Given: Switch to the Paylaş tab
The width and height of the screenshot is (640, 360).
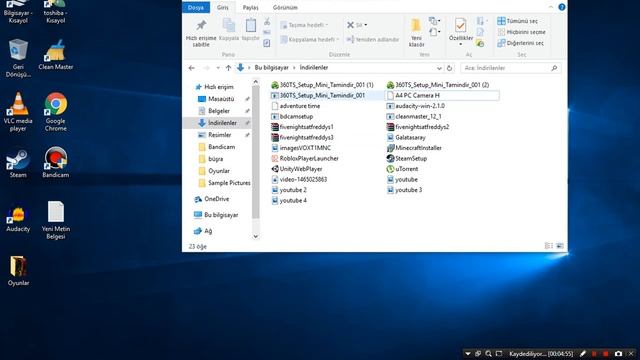Looking at the screenshot, I should pos(250,7).
